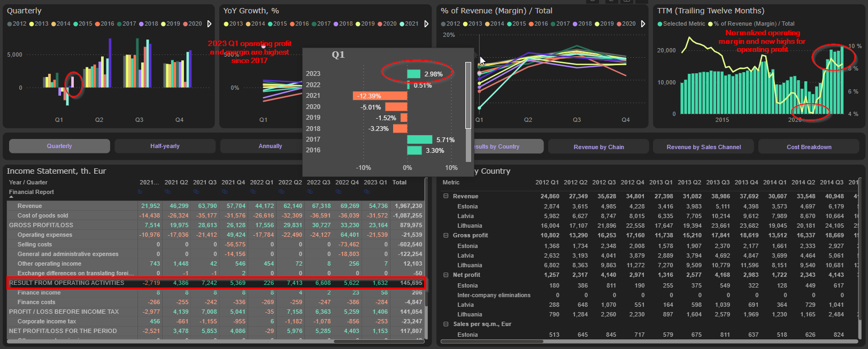Screen dimensions: 868x349
Task: Collapse the Net profit row group
Action: pos(445,275)
